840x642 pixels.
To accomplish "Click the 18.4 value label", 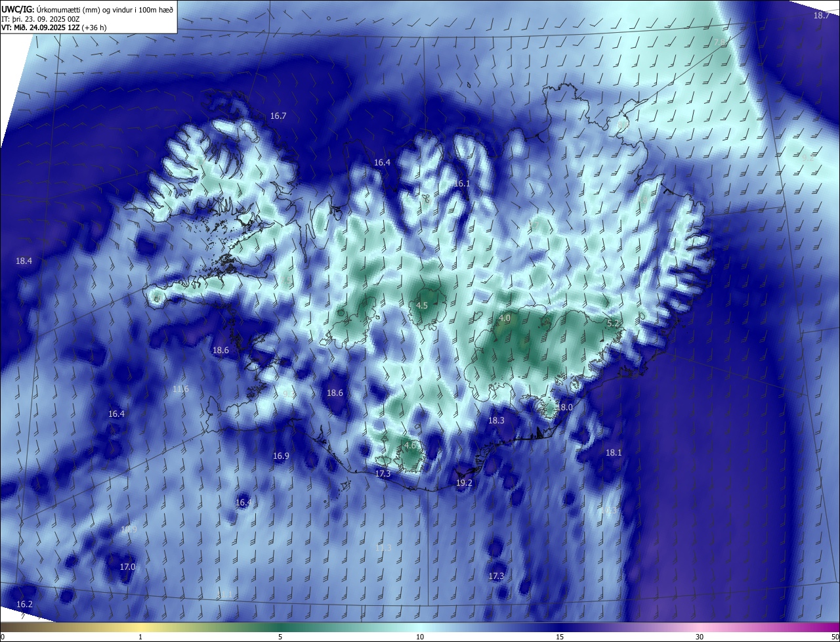I will 24,261.
